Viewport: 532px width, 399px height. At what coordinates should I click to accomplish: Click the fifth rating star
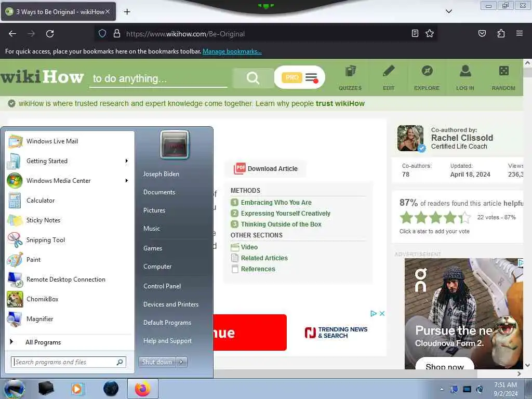[x=465, y=218]
